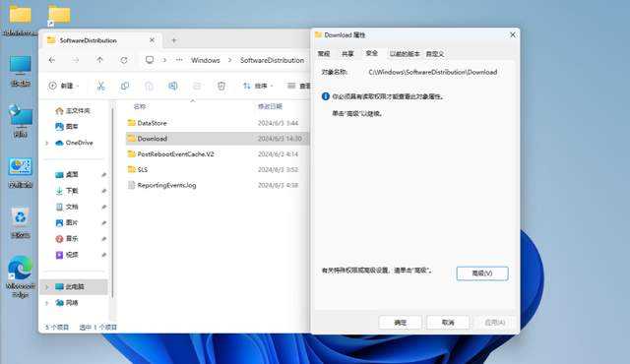Click SoftwareDistribution in the breadcrumb path

pos(272,60)
